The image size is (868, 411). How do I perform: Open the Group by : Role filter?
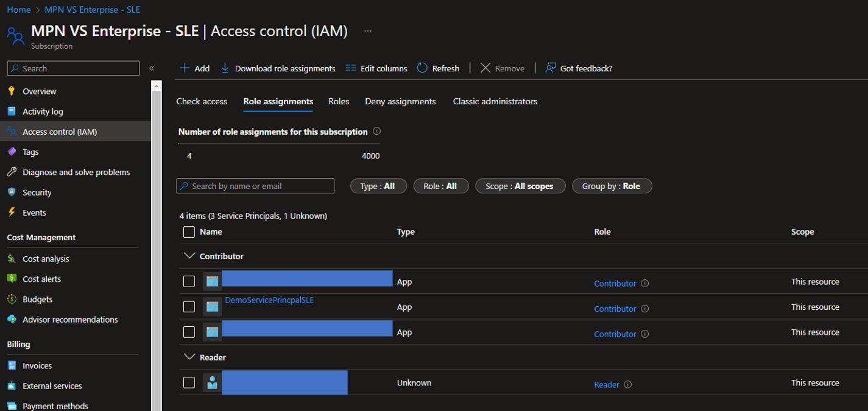[x=612, y=186]
